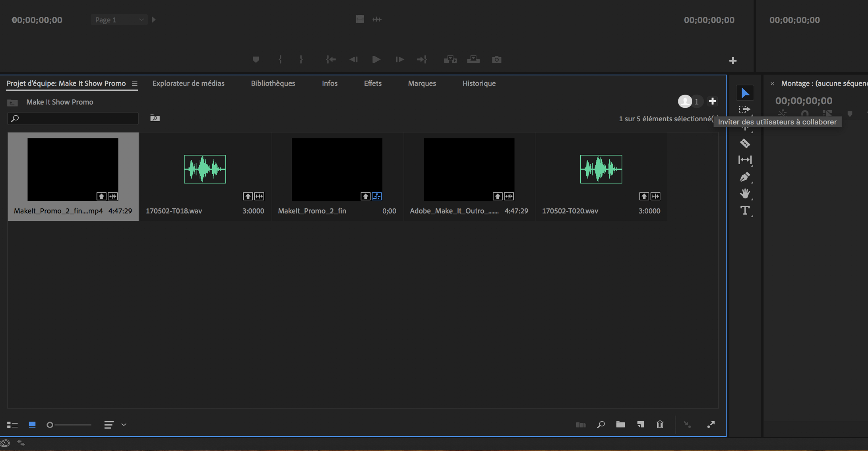Select the Hand tool

point(745,194)
